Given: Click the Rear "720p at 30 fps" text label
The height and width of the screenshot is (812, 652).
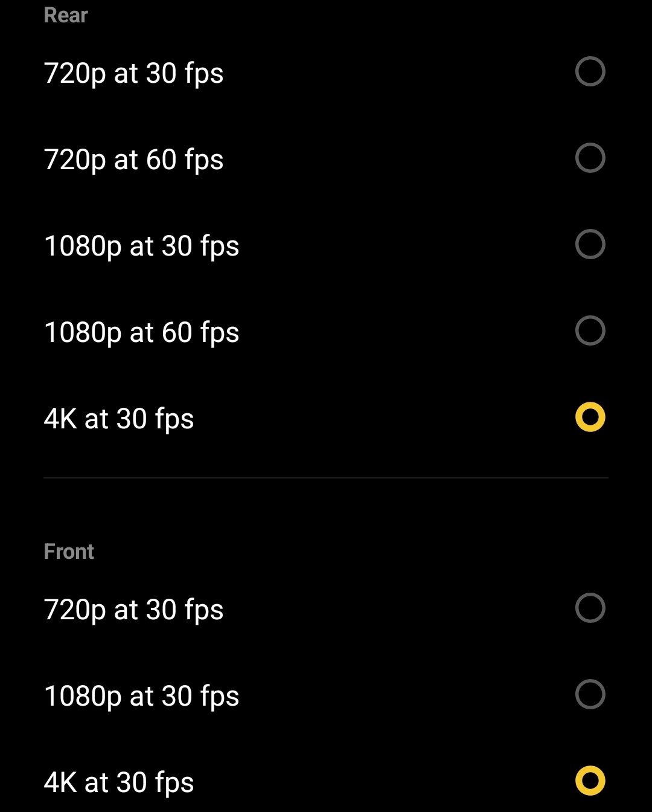Looking at the screenshot, I should point(133,74).
